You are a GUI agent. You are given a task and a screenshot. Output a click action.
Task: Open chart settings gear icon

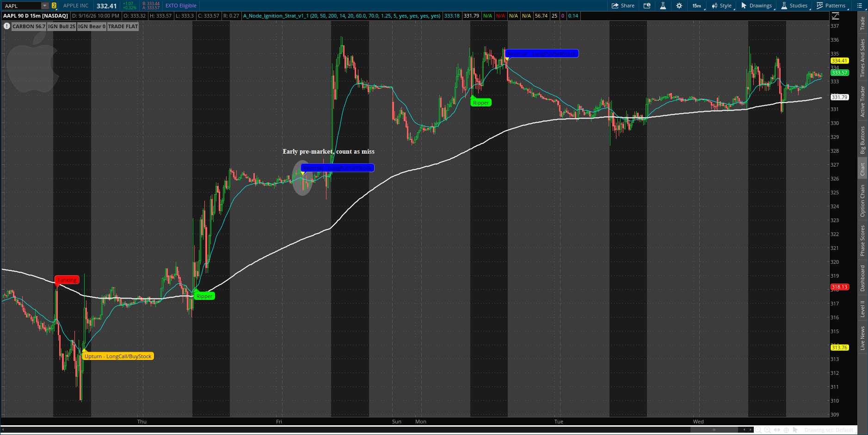coord(679,6)
